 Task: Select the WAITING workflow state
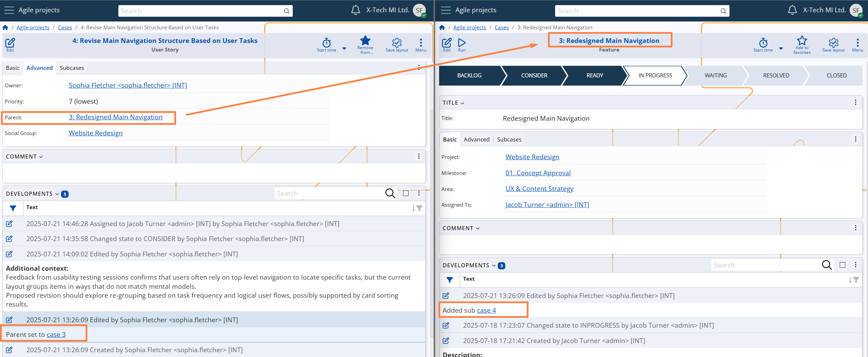[715, 75]
